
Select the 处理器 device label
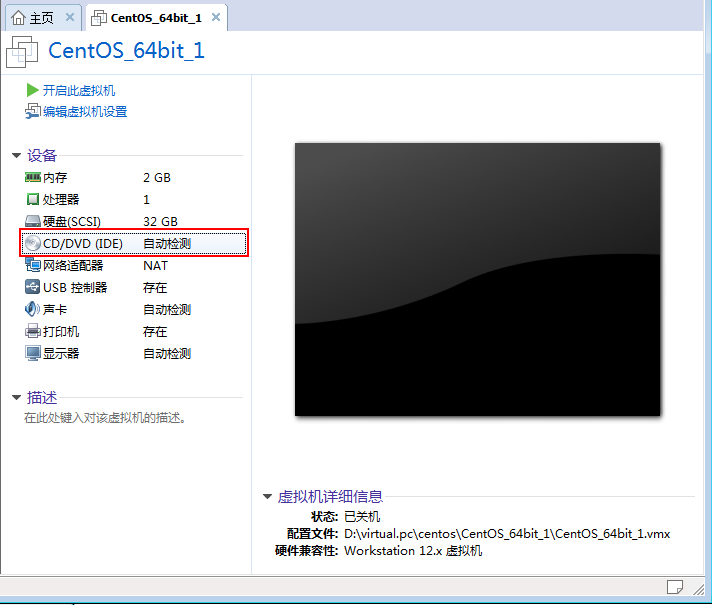(61, 199)
